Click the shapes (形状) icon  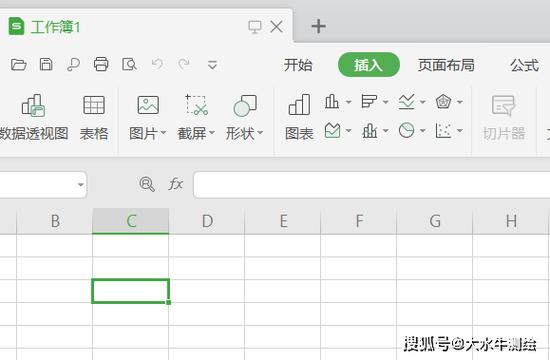pos(245,105)
